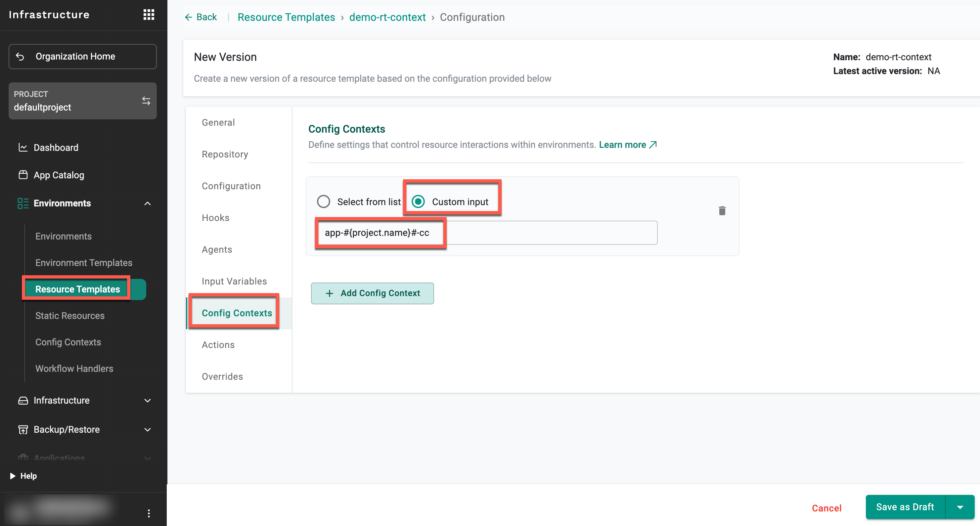
Task: Open the app switcher grid icon
Action: (x=149, y=15)
